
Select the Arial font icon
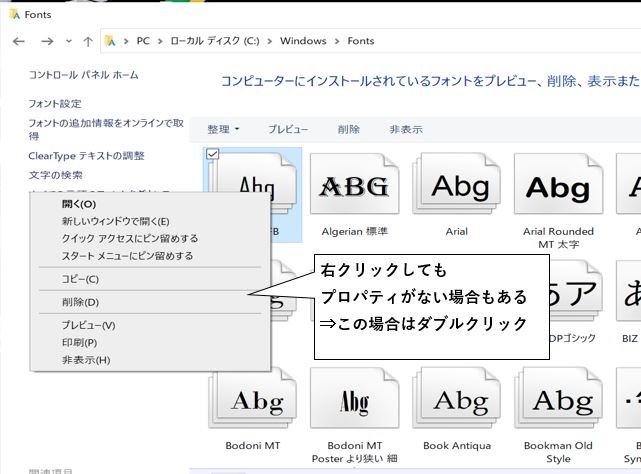(457, 186)
